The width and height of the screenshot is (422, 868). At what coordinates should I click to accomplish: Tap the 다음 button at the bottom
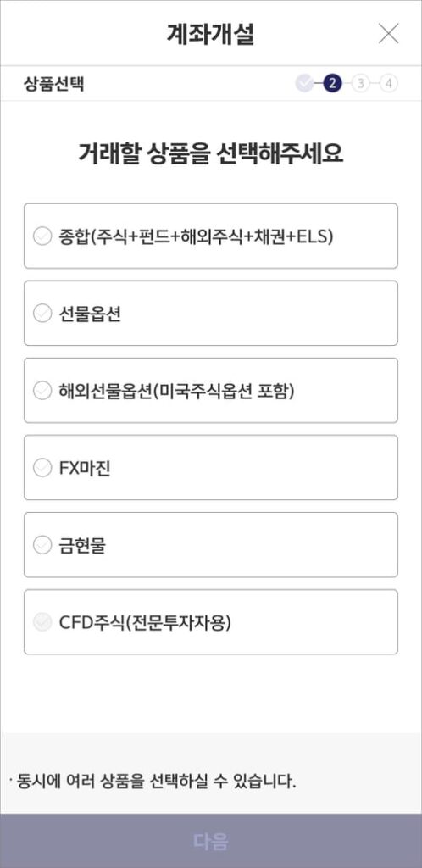(211, 841)
